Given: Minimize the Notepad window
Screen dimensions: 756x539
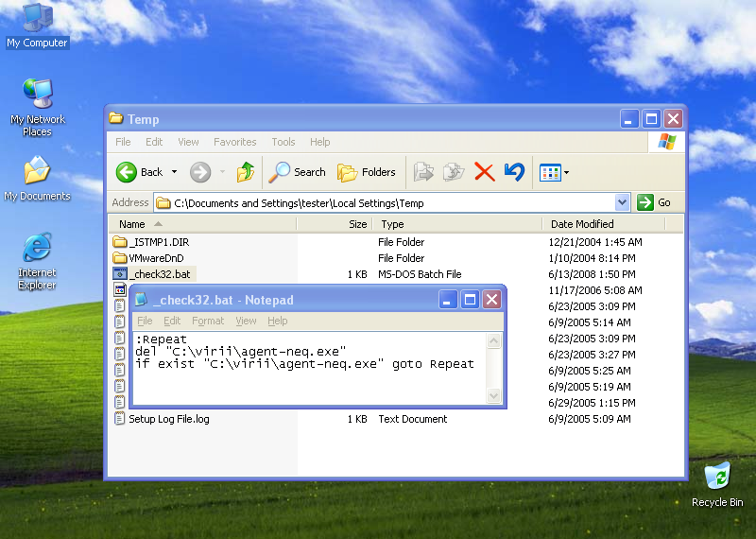Looking at the screenshot, I should click(x=447, y=300).
